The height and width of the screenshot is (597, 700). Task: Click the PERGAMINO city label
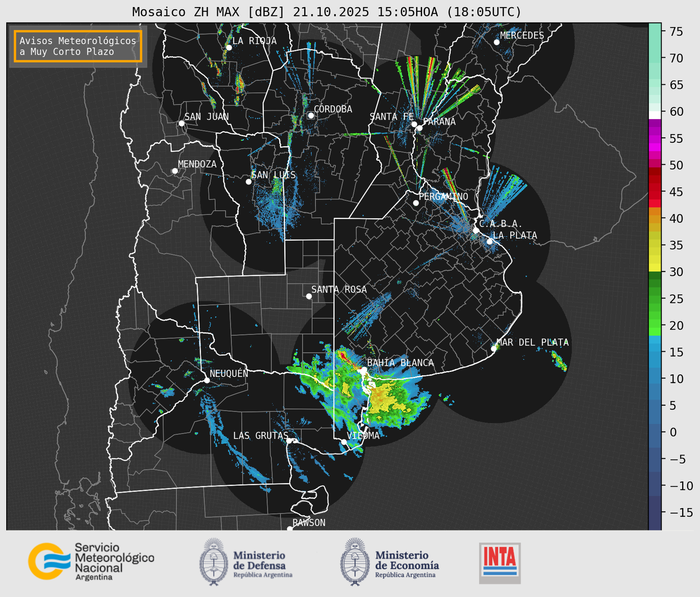coord(444,196)
